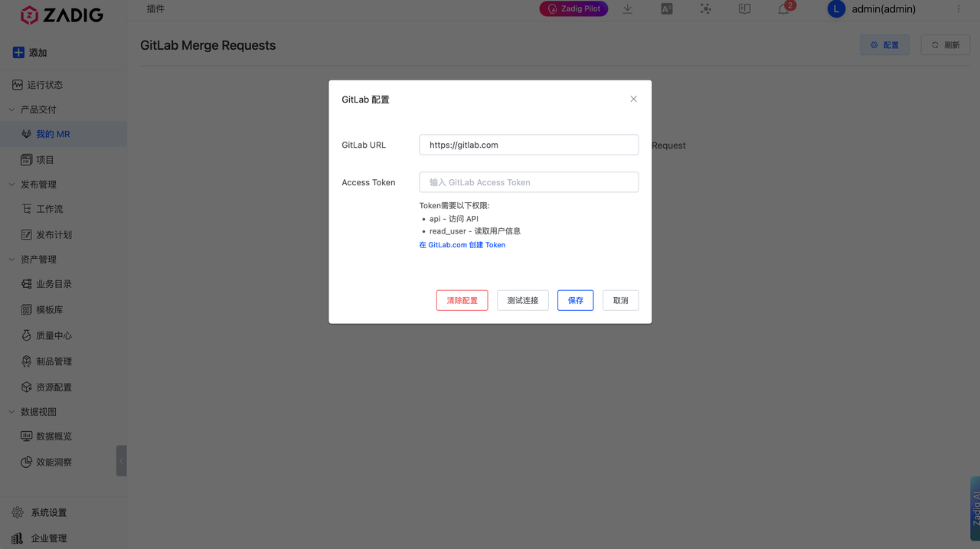Open 运行状态 in sidebar
The image size is (980, 549).
pos(44,85)
